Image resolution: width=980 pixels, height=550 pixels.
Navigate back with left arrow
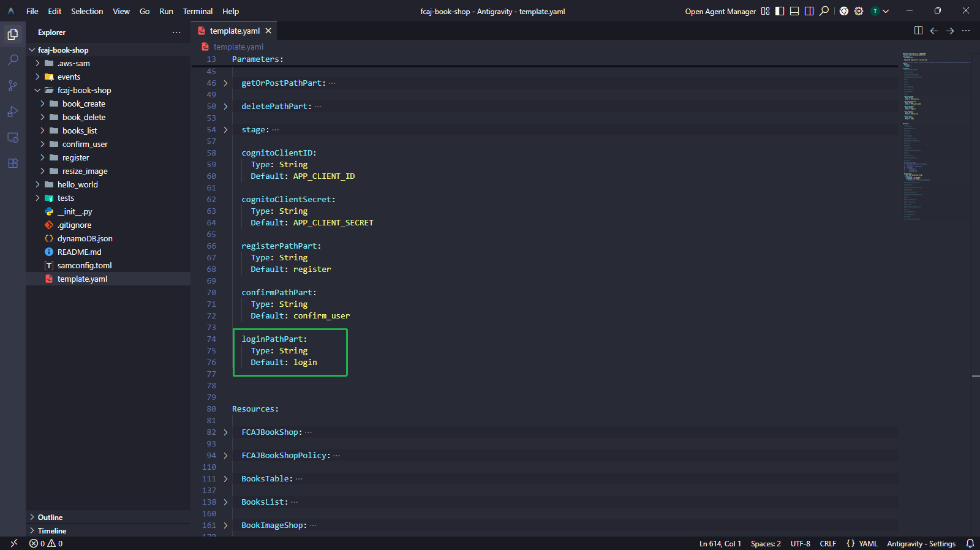(934, 31)
